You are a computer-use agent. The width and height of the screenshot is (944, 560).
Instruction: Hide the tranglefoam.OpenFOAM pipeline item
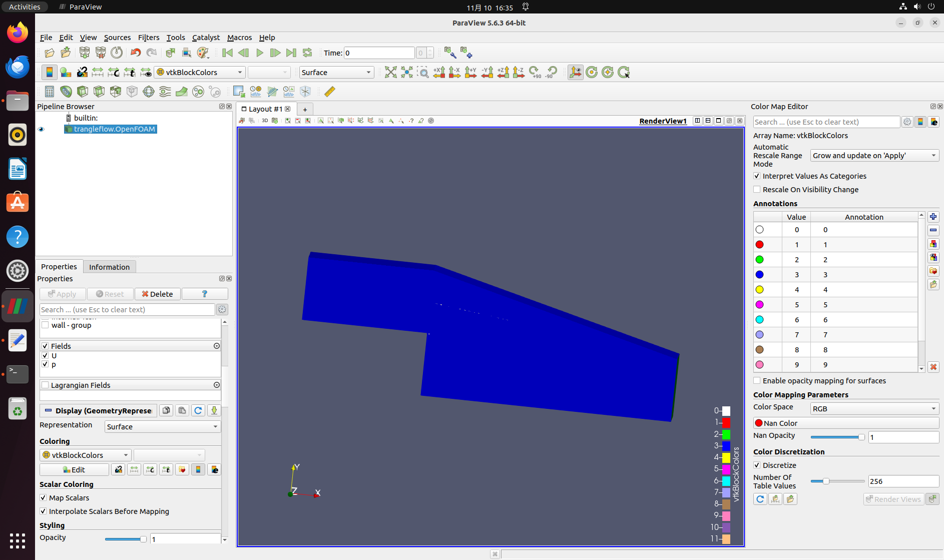(41, 129)
